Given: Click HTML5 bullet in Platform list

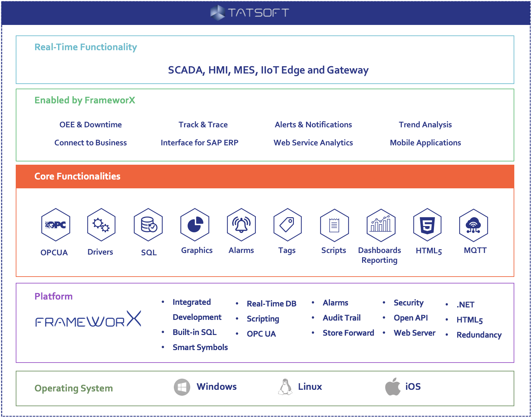Looking at the screenshot, I should (469, 320).
